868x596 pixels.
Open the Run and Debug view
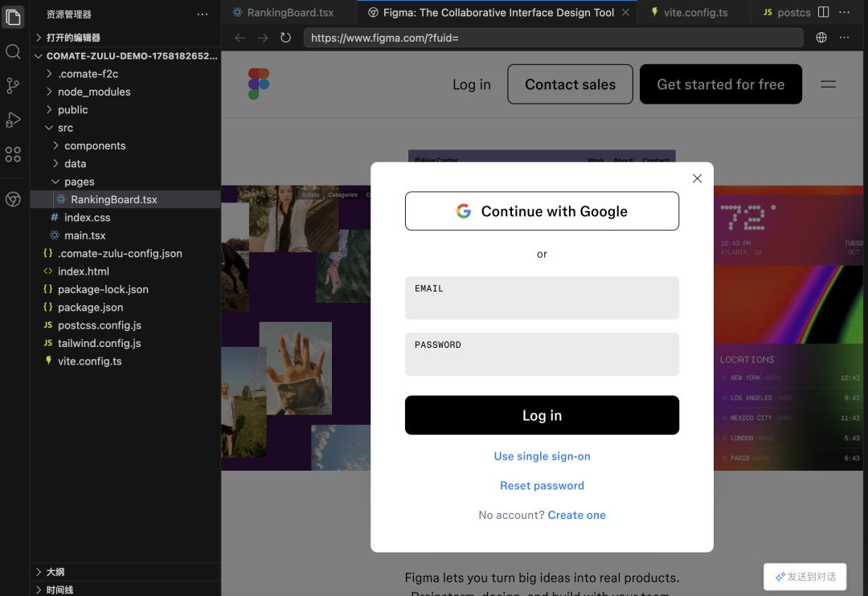13,120
